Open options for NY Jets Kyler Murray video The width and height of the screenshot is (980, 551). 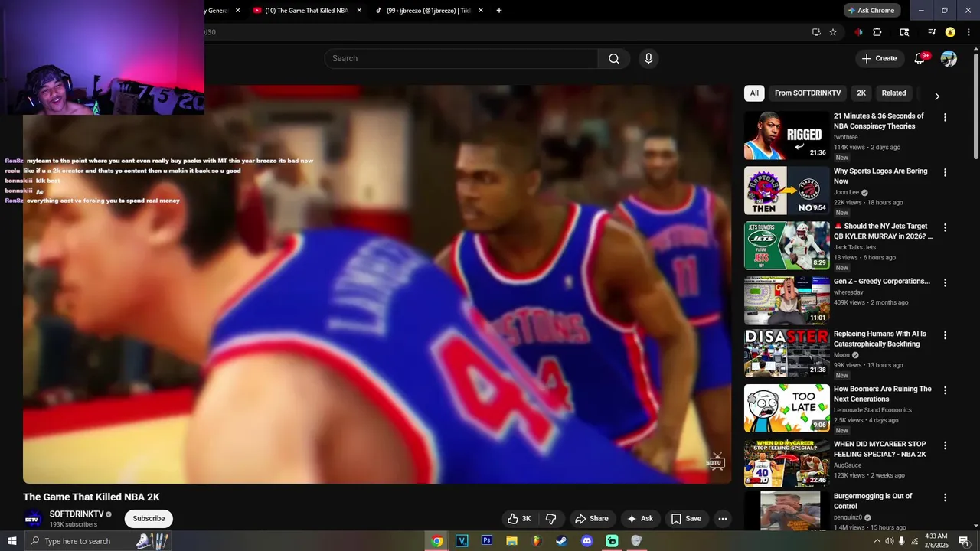945,228
